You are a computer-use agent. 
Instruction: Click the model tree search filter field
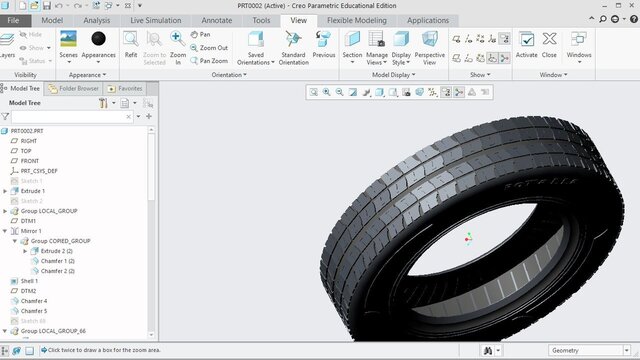point(72,117)
